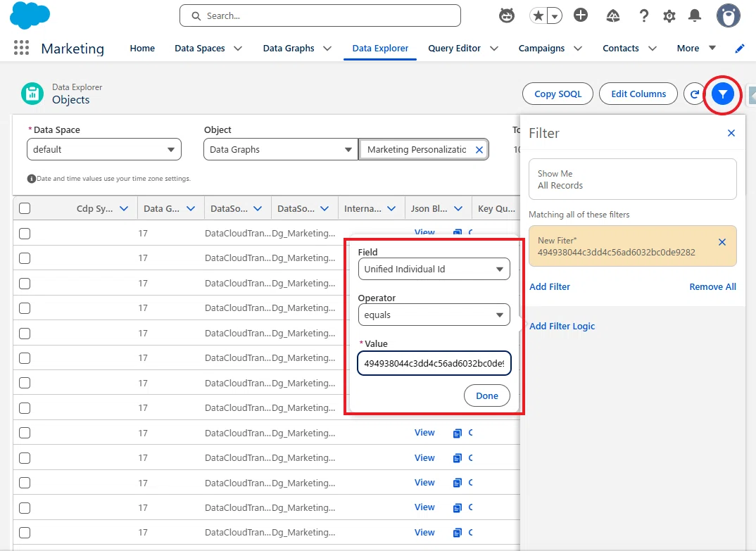This screenshot has width=756, height=551.
Task: Select the first table row checkbox
Action: (25, 234)
